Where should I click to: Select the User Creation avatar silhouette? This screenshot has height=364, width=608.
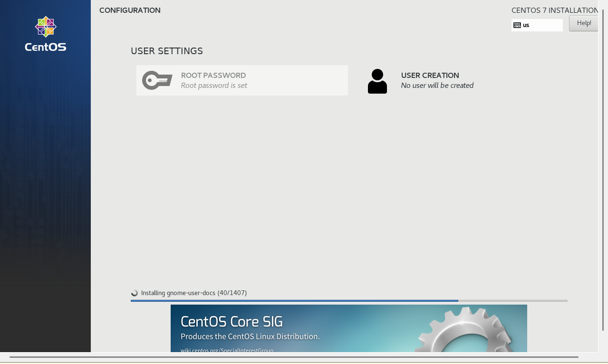[377, 80]
